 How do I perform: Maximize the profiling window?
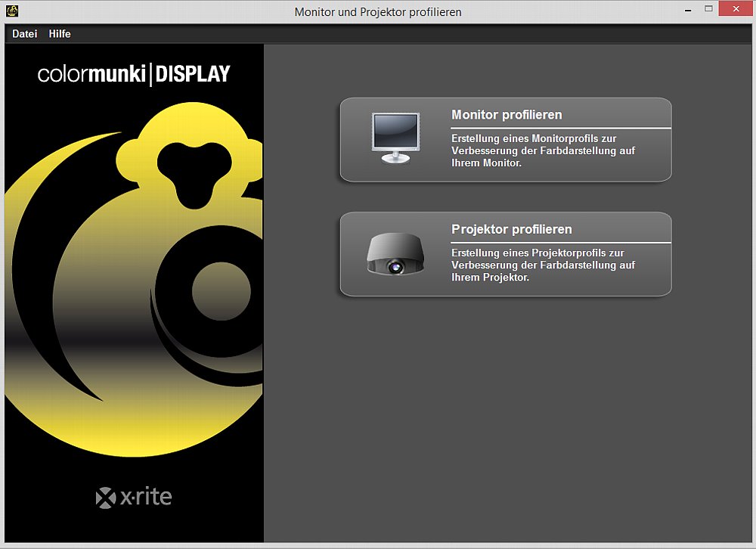click(708, 8)
